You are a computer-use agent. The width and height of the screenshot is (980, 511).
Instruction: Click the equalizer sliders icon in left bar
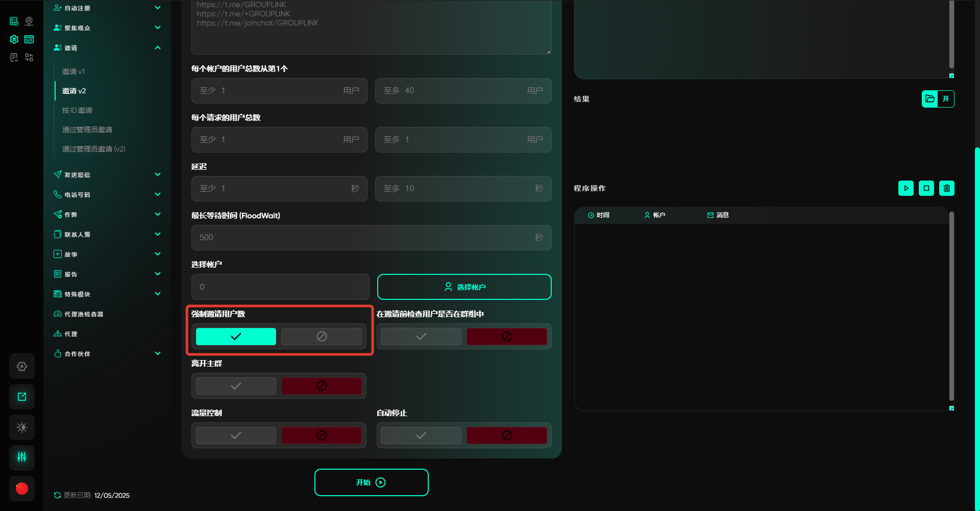22,457
